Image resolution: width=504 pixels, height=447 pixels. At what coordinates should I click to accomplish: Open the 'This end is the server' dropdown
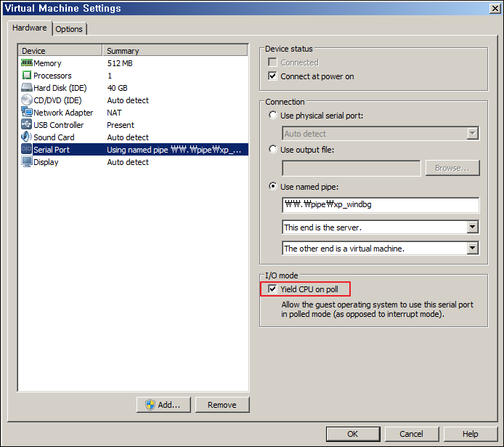472,227
